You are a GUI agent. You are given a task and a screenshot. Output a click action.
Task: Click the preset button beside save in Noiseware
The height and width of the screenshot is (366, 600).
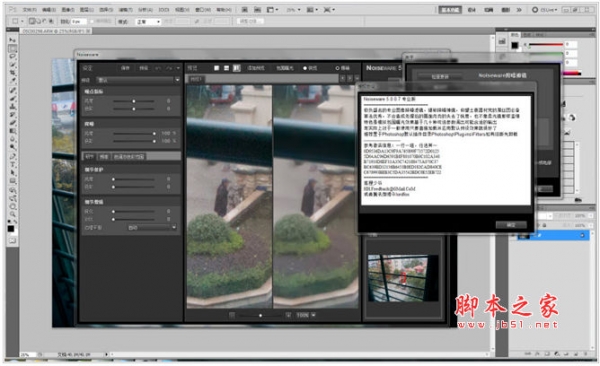coord(143,68)
